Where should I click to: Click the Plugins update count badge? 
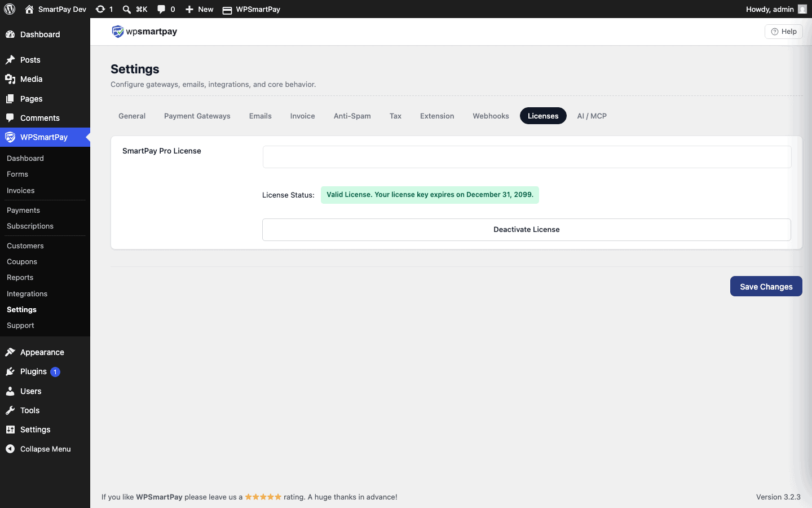(x=55, y=372)
